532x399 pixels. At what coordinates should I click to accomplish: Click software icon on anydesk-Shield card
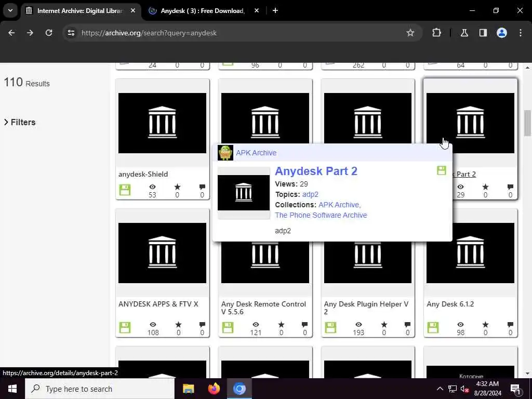125,190
